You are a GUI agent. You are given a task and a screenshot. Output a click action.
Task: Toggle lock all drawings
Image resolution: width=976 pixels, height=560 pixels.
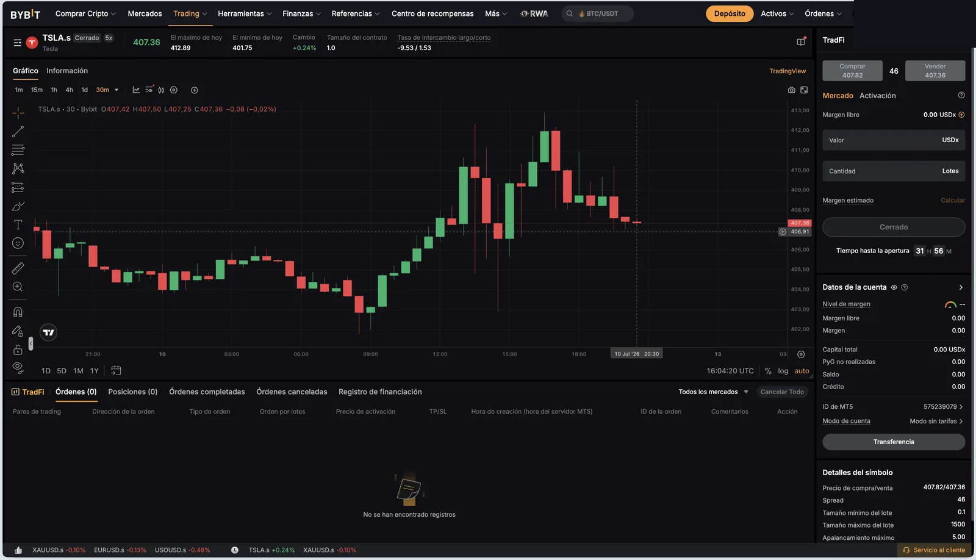[18, 350]
